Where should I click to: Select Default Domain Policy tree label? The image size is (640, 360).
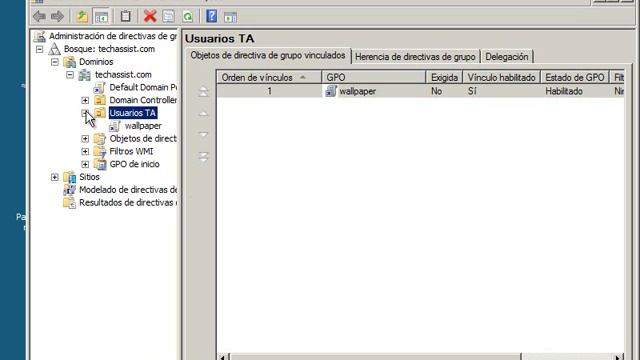click(x=143, y=87)
